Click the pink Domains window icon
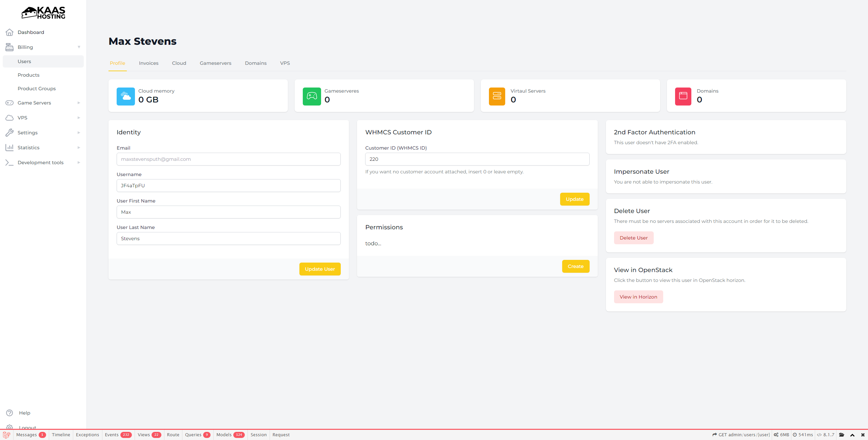 683,96
